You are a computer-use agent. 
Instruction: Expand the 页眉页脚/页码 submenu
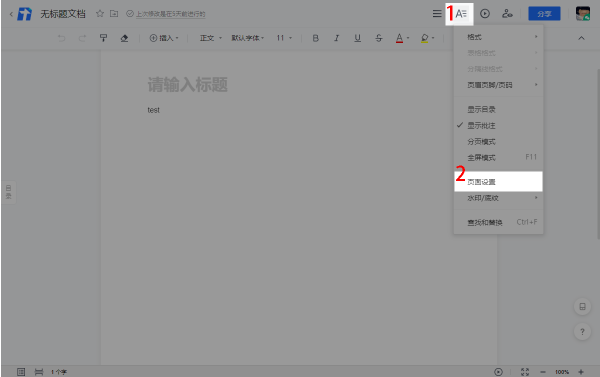coord(498,85)
